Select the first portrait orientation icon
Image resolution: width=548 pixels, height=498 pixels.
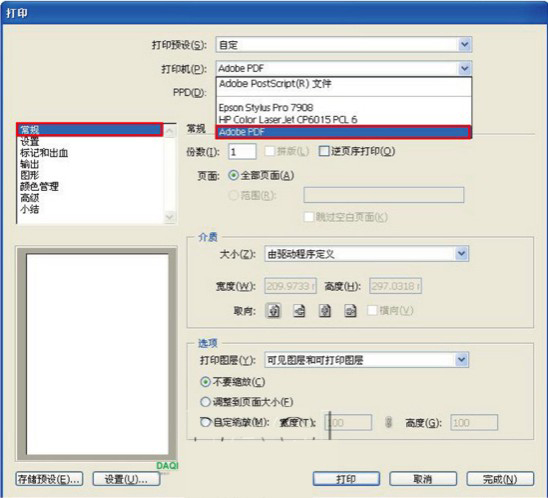pyautogui.click(x=274, y=310)
